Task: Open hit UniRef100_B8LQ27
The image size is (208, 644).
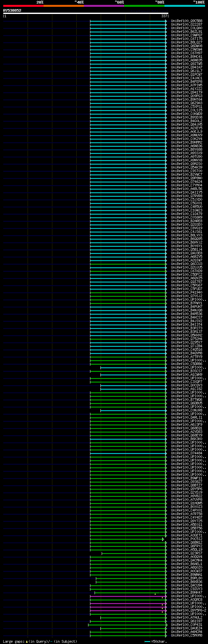Action: click(187, 42)
